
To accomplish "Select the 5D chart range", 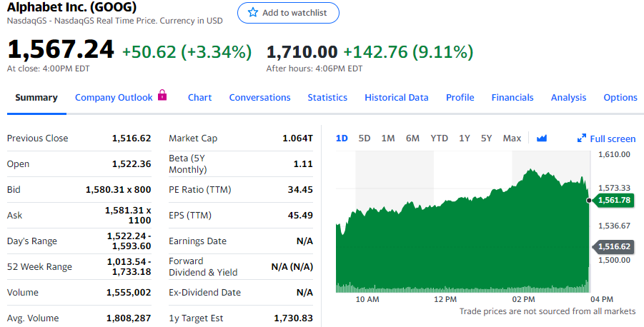I will 365,139.
